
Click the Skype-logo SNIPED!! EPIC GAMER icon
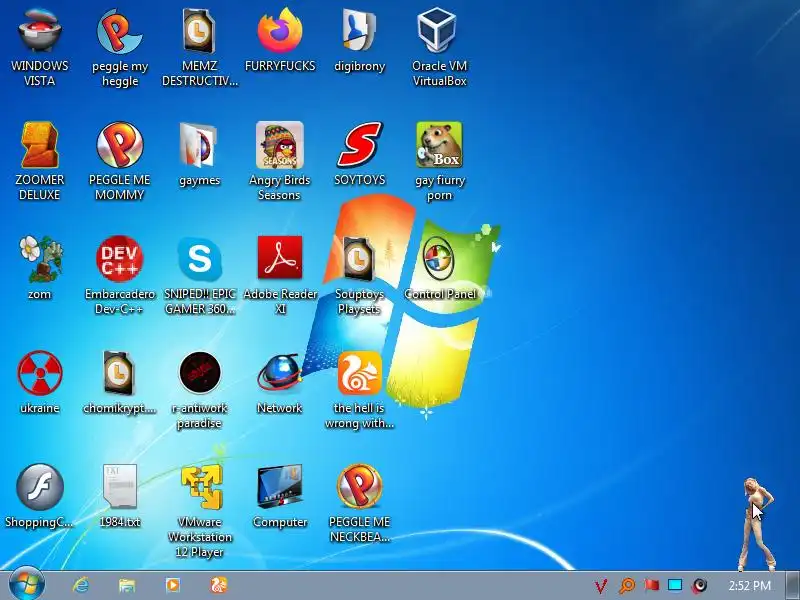coord(199,259)
